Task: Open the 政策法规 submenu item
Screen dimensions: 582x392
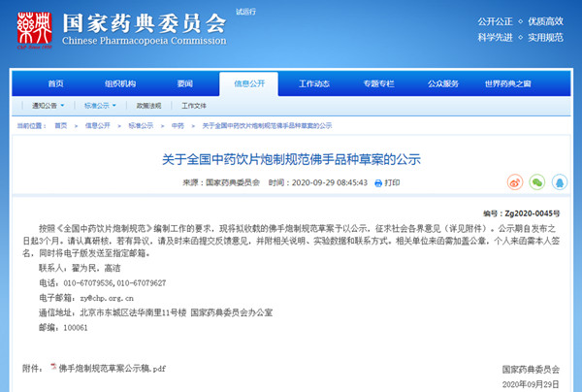Action: tap(148, 105)
